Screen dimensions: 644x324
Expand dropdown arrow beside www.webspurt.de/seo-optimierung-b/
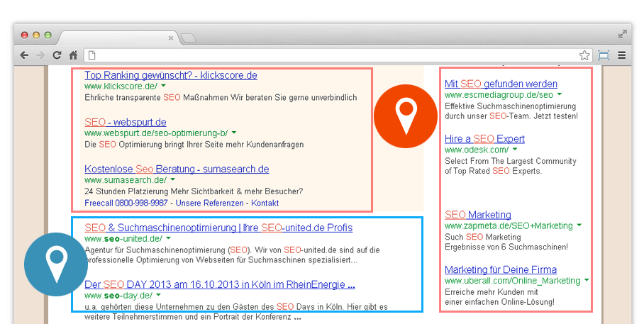click(234, 133)
